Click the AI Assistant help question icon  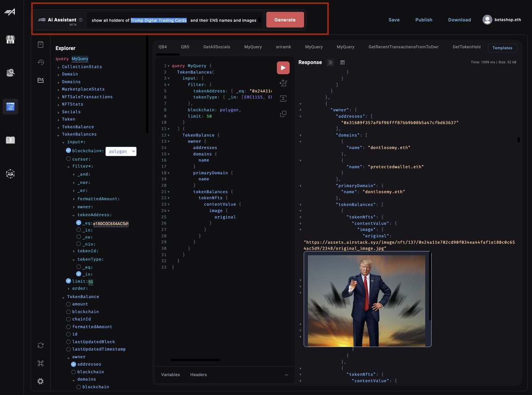pyautogui.click(x=80, y=20)
